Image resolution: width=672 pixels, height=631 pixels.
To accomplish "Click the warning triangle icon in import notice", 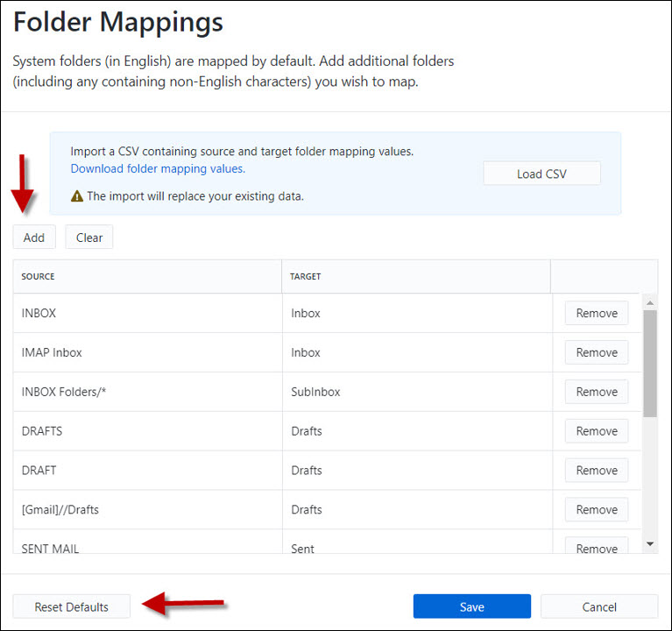I will pyautogui.click(x=77, y=196).
